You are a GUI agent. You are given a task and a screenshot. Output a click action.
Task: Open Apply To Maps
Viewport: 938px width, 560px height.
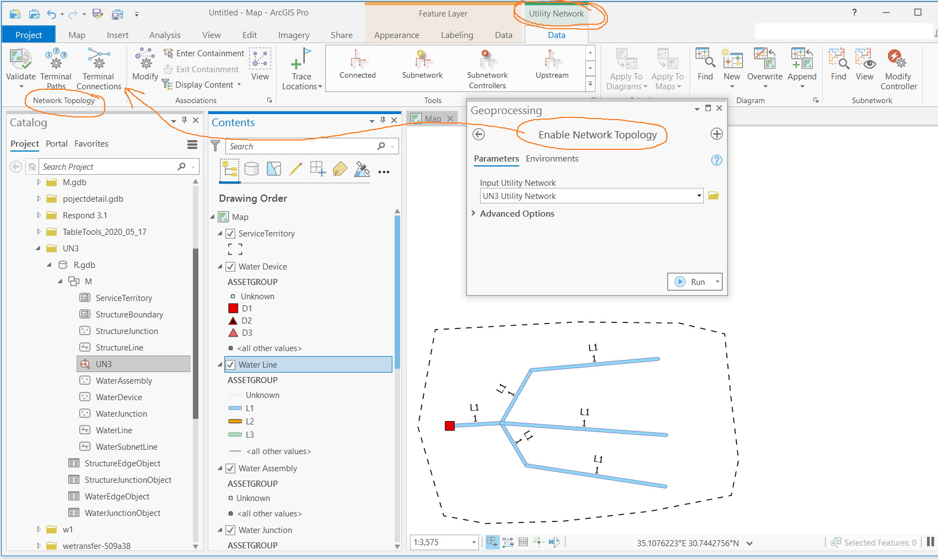(x=667, y=69)
